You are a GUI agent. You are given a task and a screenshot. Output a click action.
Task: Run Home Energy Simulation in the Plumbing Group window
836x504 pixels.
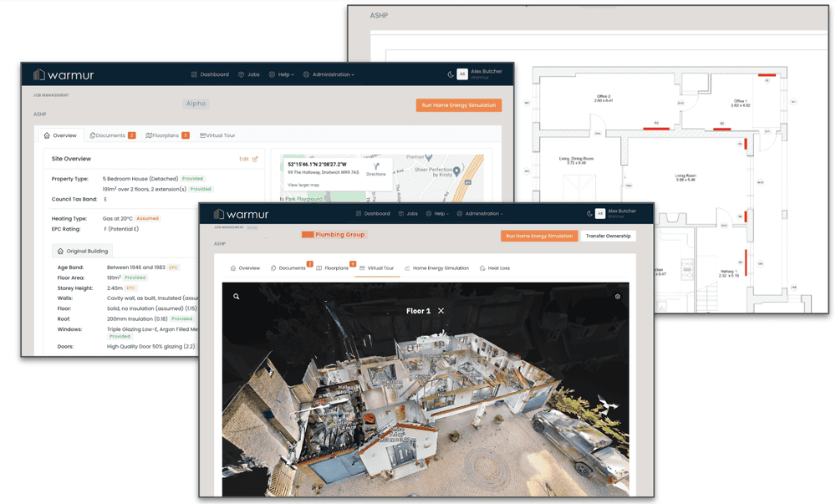pos(539,236)
